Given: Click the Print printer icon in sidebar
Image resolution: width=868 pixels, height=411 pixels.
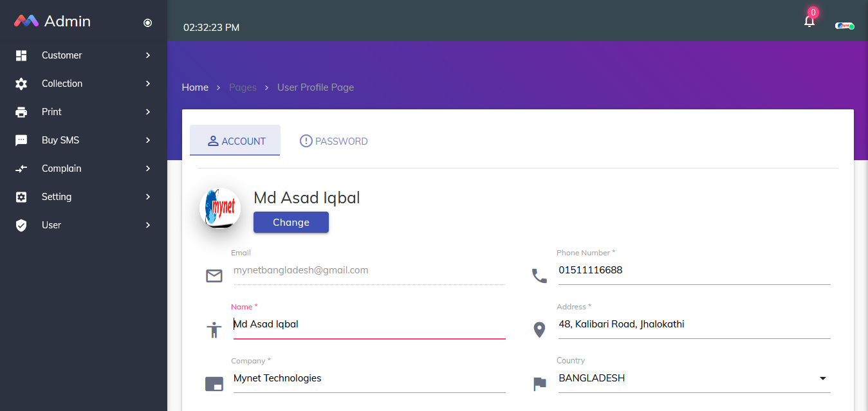Looking at the screenshot, I should [x=21, y=112].
